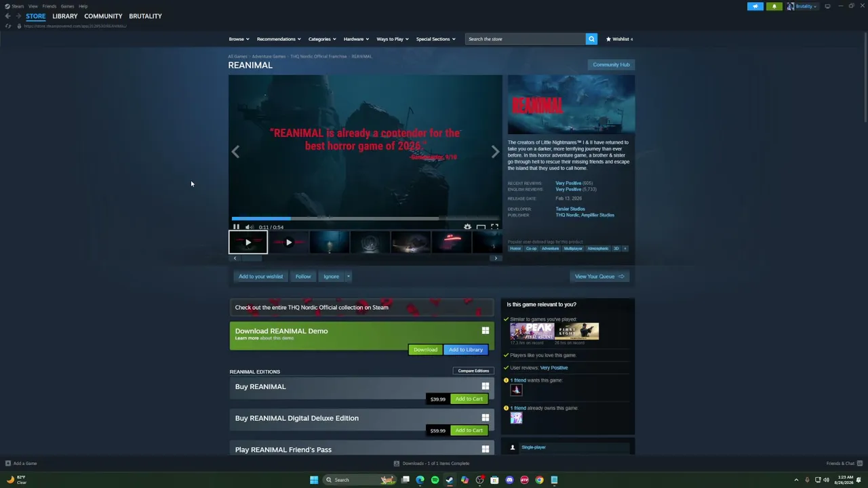The image size is (868, 488).
Task: Expand the Recommendations dropdown
Action: click(279, 39)
